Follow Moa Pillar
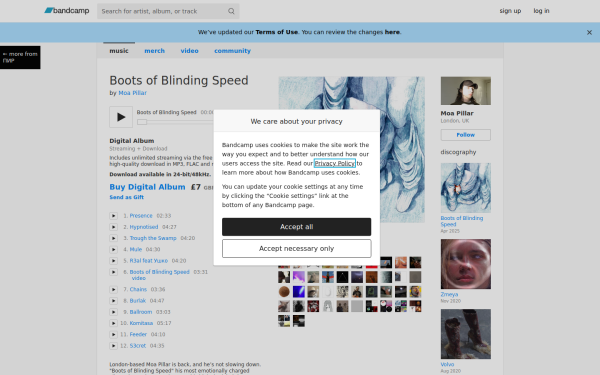 click(x=465, y=135)
